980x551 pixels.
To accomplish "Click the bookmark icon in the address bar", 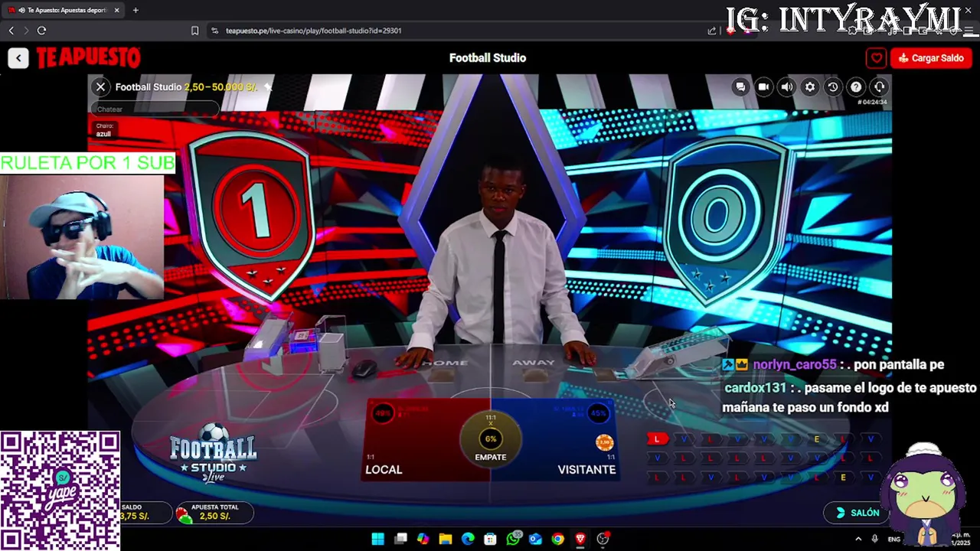I will [194, 31].
